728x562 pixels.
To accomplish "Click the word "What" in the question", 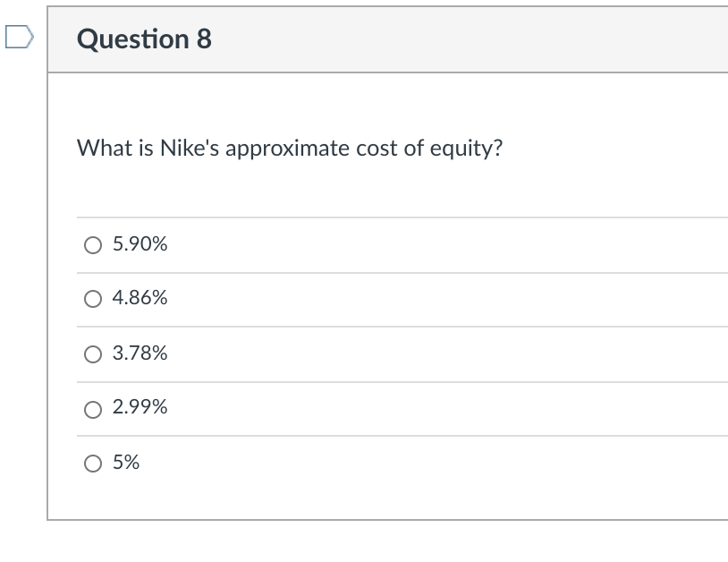I will [104, 149].
